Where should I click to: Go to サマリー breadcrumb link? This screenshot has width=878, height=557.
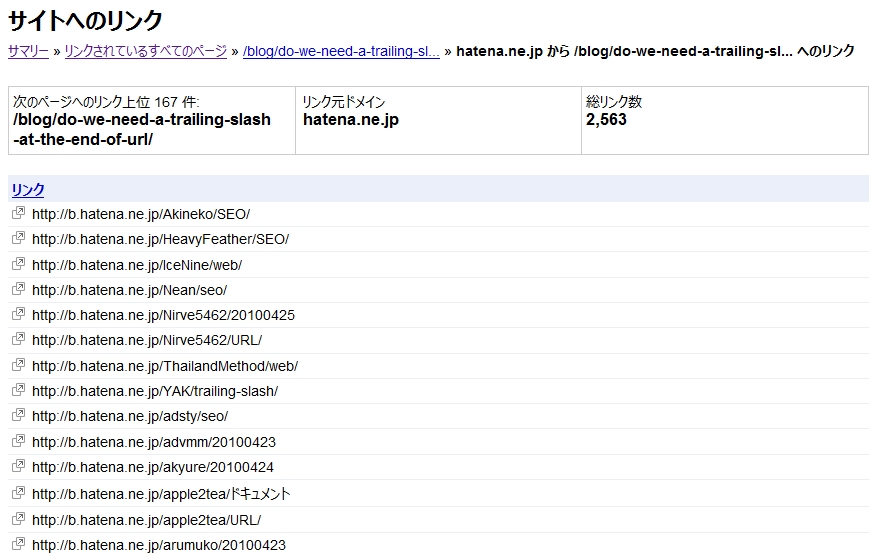point(28,52)
